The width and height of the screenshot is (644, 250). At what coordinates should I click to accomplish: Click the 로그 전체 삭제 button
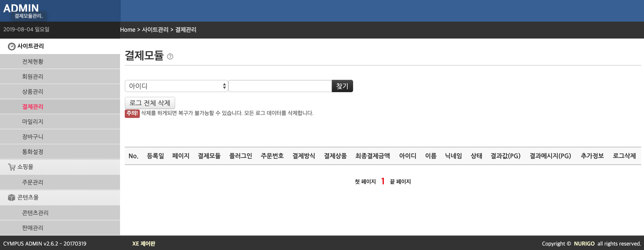tap(150, 103)
